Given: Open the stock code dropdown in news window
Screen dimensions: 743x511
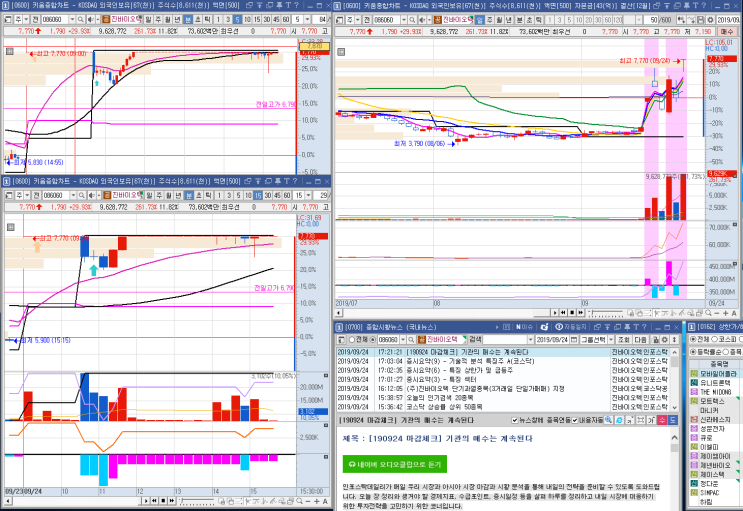Looking at the screenshot, I should coord(403,340).
